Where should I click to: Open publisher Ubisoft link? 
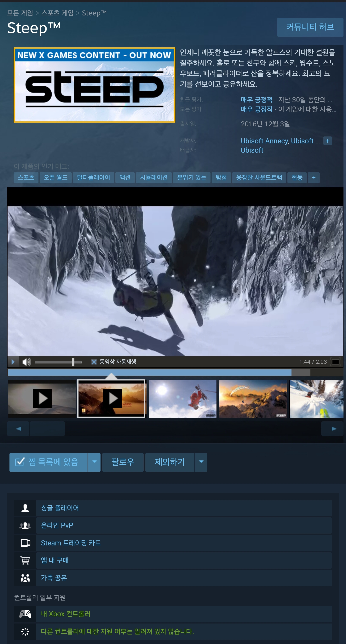point(252,150)
